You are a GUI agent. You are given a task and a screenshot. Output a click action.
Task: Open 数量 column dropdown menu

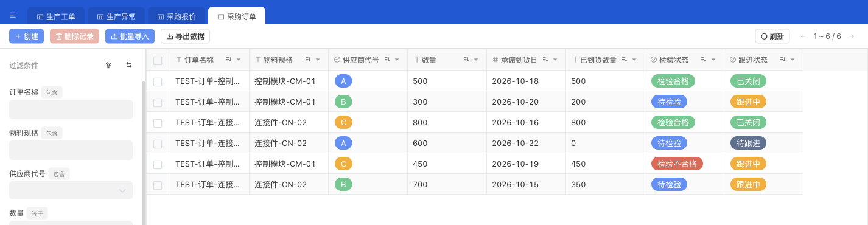point(476,60)
